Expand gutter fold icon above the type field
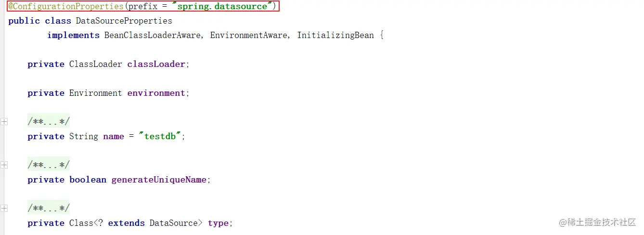644x235 pixels. tap(4, 209)
